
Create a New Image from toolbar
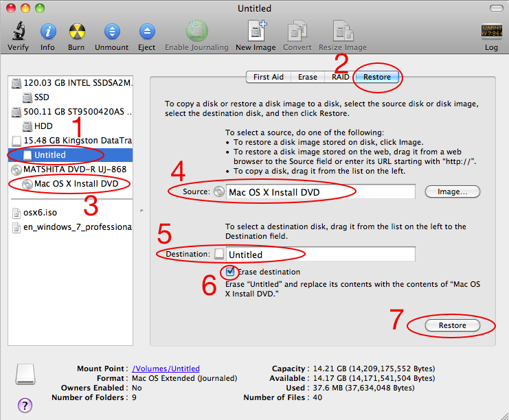click(256, 30)
